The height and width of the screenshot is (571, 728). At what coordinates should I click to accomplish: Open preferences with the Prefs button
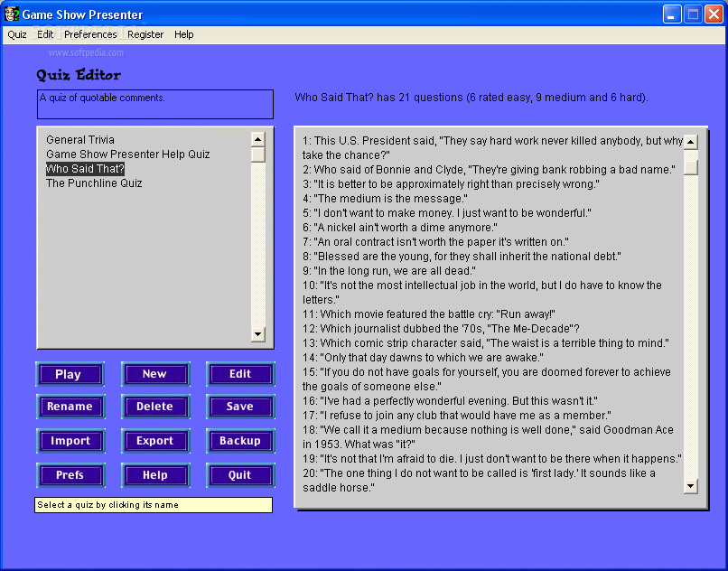70,475
